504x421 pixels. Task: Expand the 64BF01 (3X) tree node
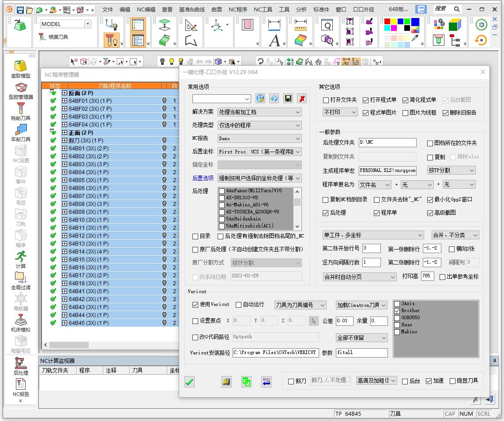[x=64, y=101]
